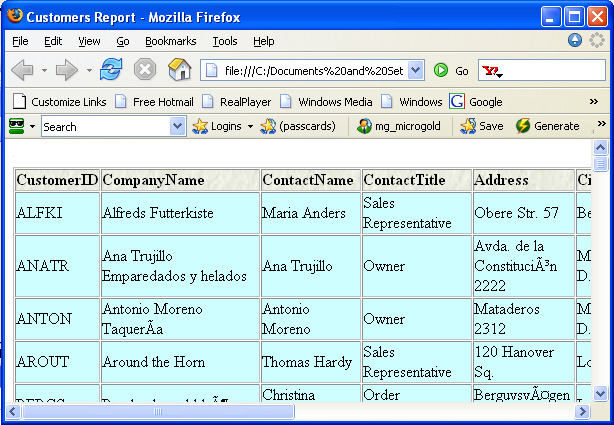
Task: Open the Home page icon
Action: (180, 69)
